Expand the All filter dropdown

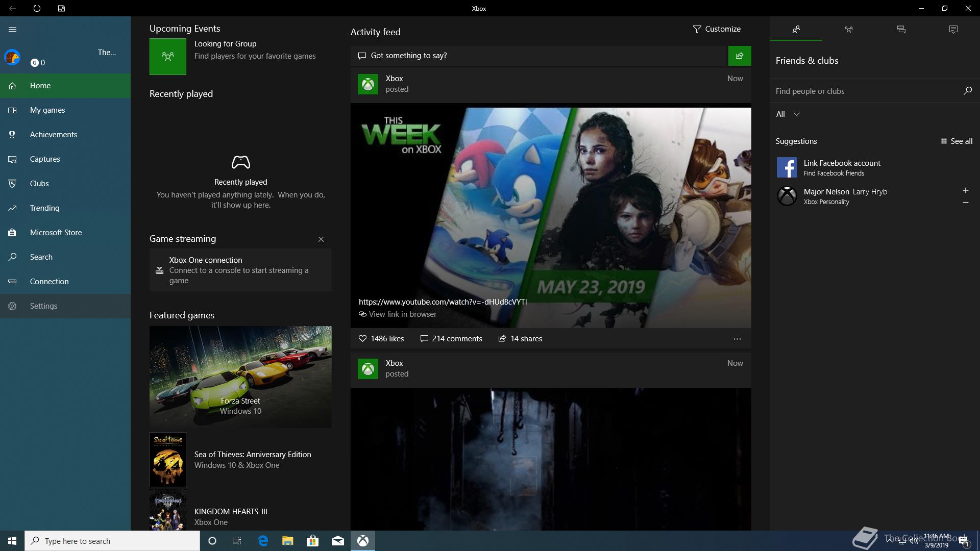pyautogui.click(x=788, y=114)
